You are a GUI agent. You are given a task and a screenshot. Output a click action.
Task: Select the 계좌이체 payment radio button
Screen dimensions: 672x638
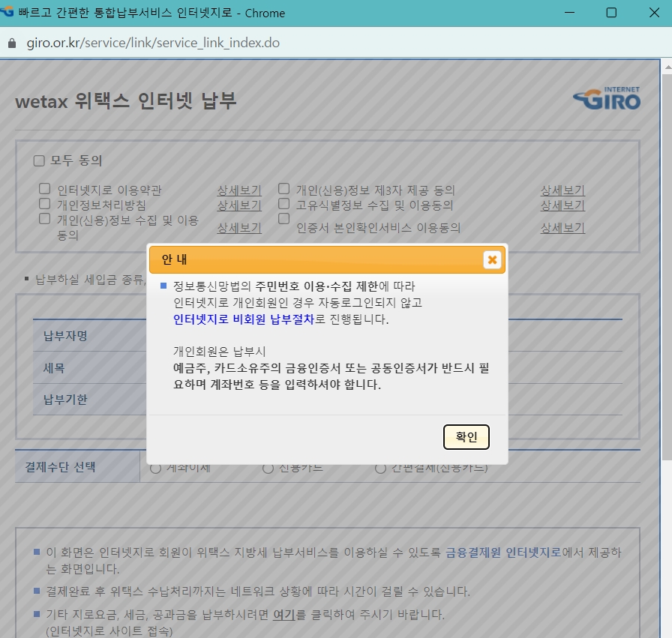[x=155, y=469]
